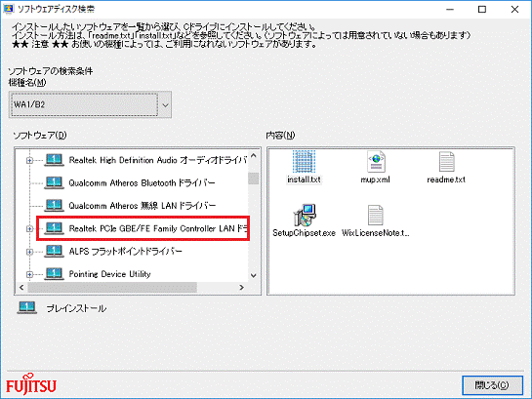Click the SetupChipset.exe file name label
Viewport: 532px width, 399px height.
coord(304,233)
